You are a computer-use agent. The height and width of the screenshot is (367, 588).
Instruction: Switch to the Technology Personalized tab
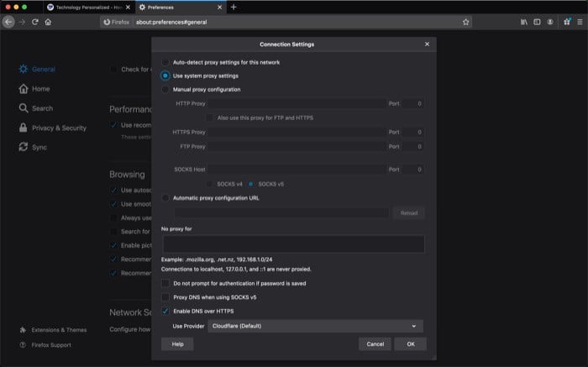tap(84, 7)
